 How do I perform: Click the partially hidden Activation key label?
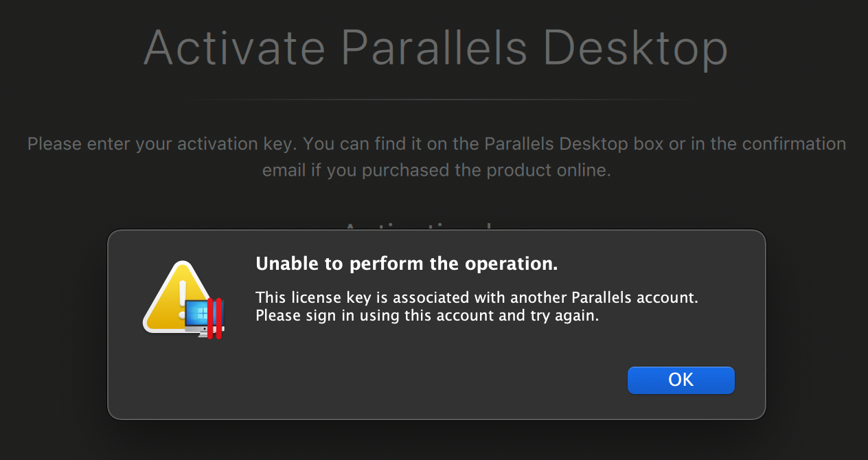tap(419, 225)
